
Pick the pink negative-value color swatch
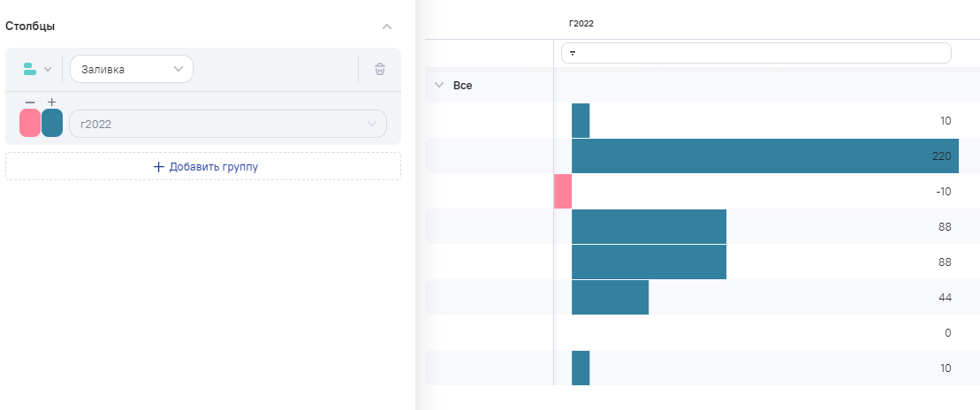[30, 124]
